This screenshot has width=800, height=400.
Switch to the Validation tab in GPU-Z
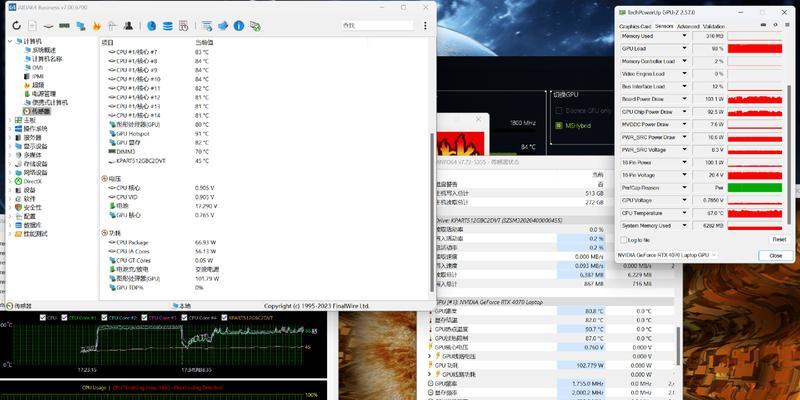[x=713, y=27]
